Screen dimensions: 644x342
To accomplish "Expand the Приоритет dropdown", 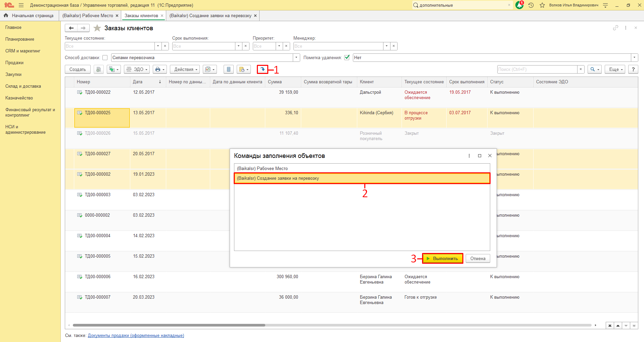I will click(279, 46).
